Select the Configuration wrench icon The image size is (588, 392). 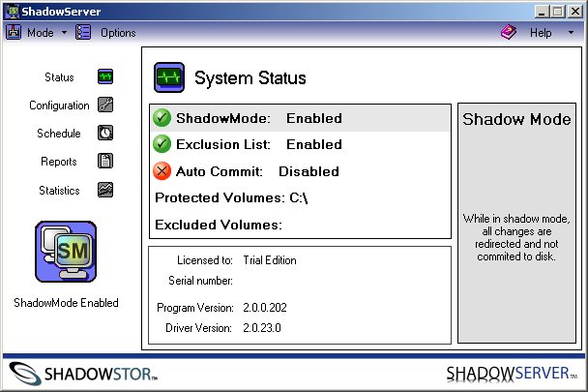click(x=105, y=105)
